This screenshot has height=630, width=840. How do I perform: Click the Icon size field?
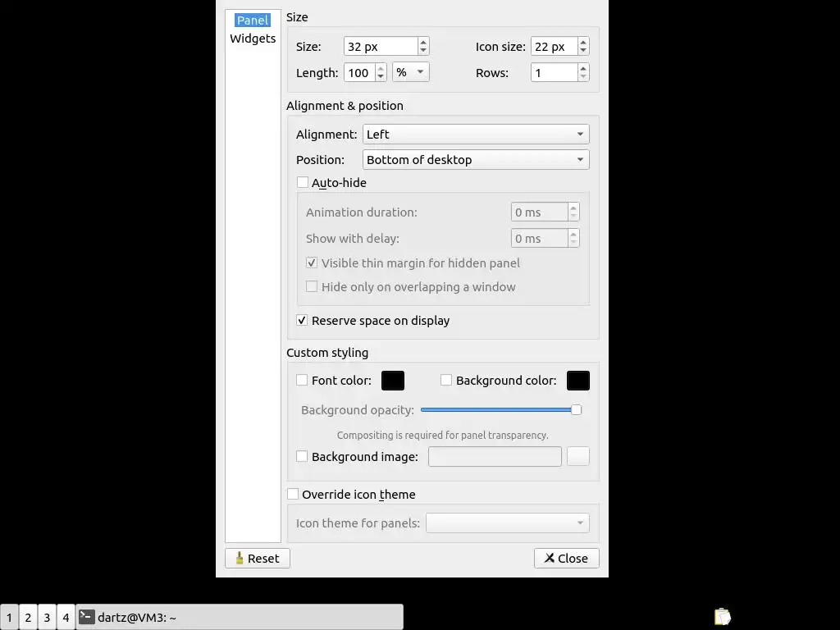[x=554, y=47]
